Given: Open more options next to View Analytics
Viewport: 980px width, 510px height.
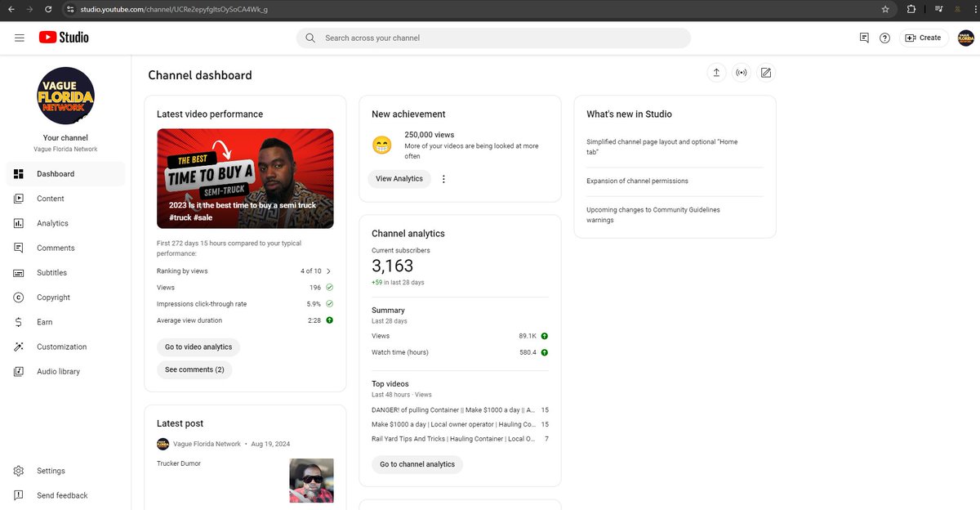Looking at the screenshot, I should (443, 179).
